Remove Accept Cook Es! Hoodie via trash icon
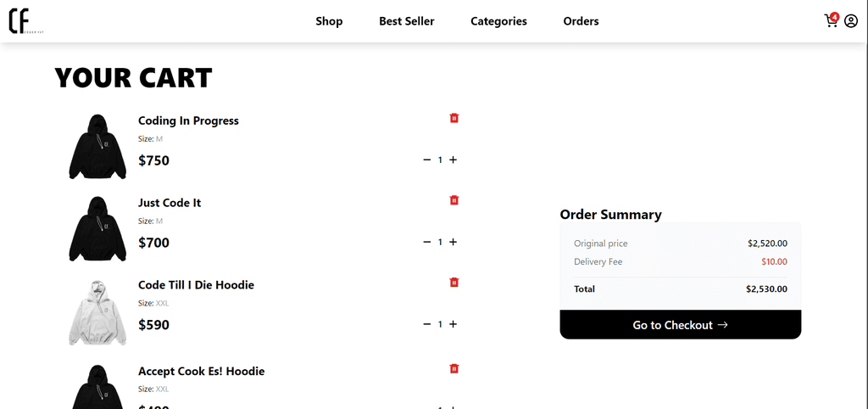This screenshot has height=409, width=868. (454, 368)
